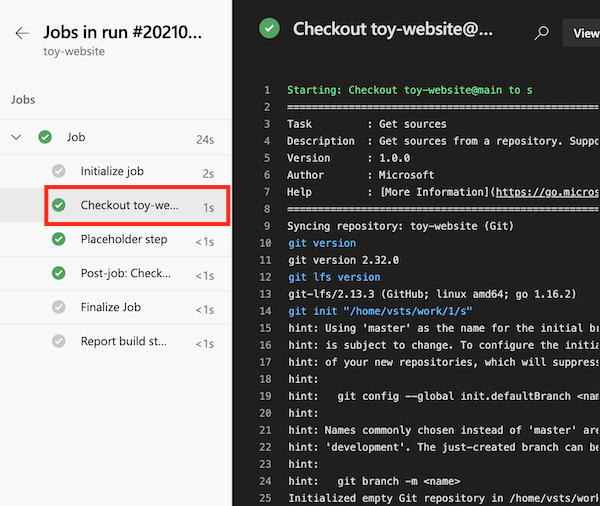Click the Jobs in run #20210... heading

[122, 32]
